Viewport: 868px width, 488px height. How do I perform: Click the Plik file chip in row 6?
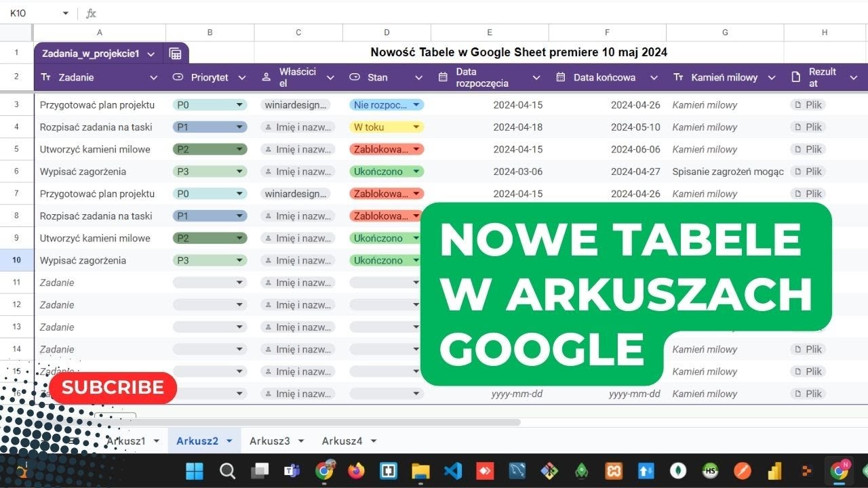click(x=808, y=171)
